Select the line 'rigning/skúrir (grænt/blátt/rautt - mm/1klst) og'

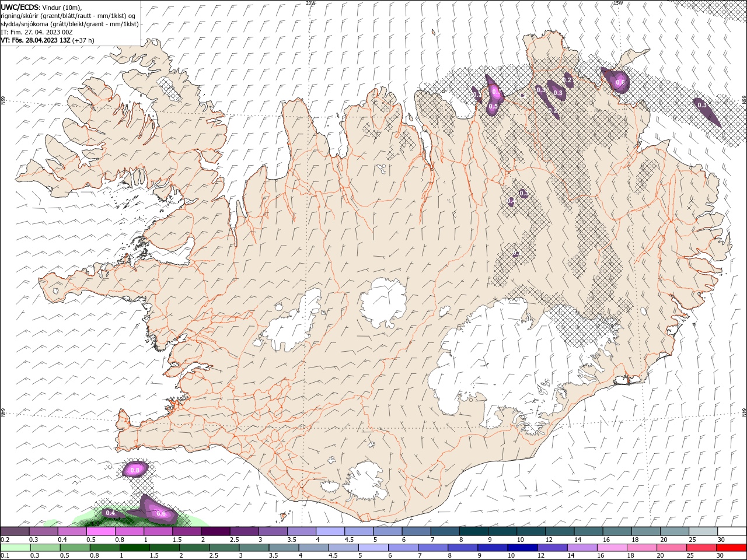69,15
